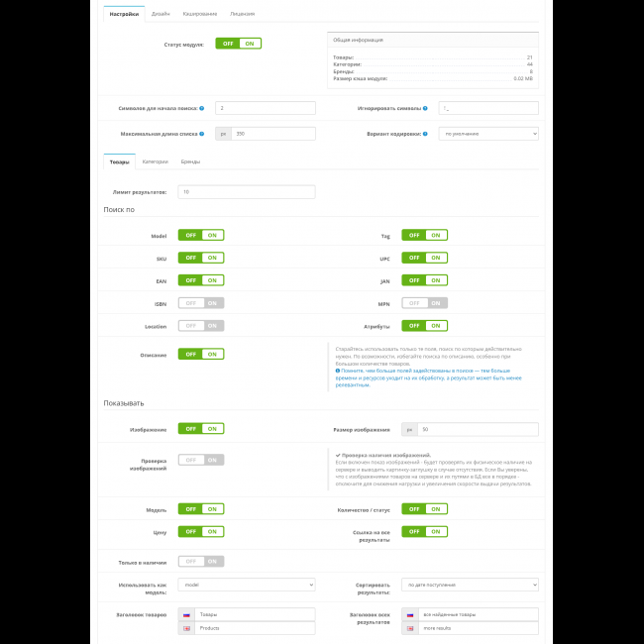Viewport: 644px width, 644px height.
Task: Click English flag beside more results field
Action: pos(410,628)
